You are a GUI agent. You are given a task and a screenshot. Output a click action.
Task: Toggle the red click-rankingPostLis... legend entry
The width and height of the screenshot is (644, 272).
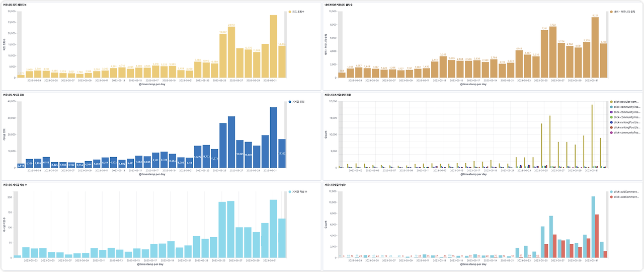pyautogui.click(x=625, y=127)
